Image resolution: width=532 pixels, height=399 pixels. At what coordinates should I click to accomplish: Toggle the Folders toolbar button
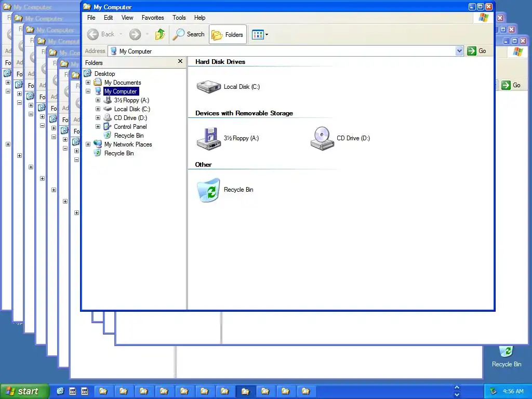pyautogui.click(x=228, y=34)
